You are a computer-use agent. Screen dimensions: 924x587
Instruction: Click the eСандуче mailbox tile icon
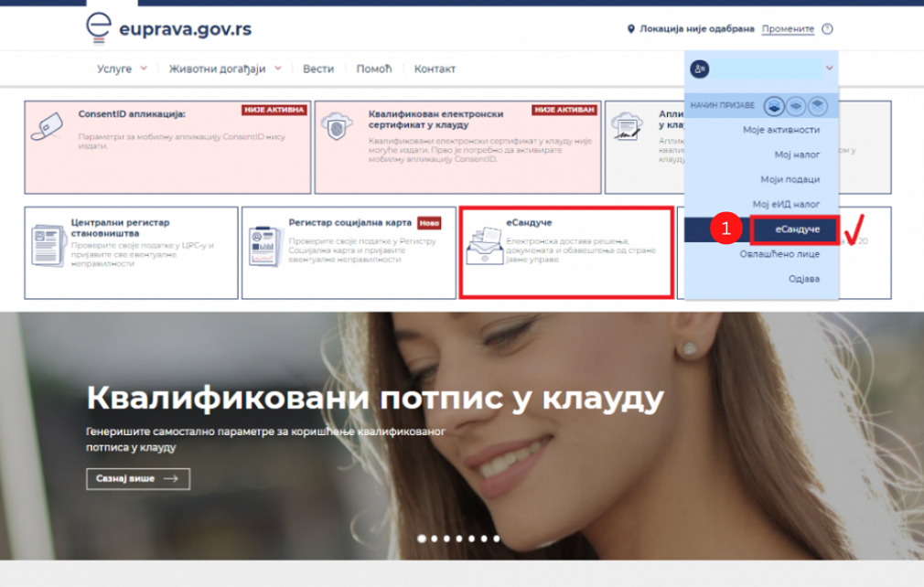coord(484,244)
